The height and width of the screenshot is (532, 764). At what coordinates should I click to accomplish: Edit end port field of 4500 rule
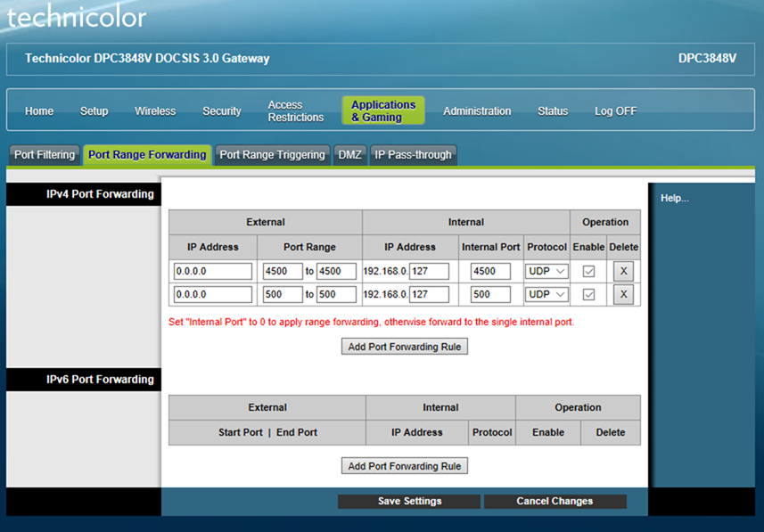(x=336, y=272)
